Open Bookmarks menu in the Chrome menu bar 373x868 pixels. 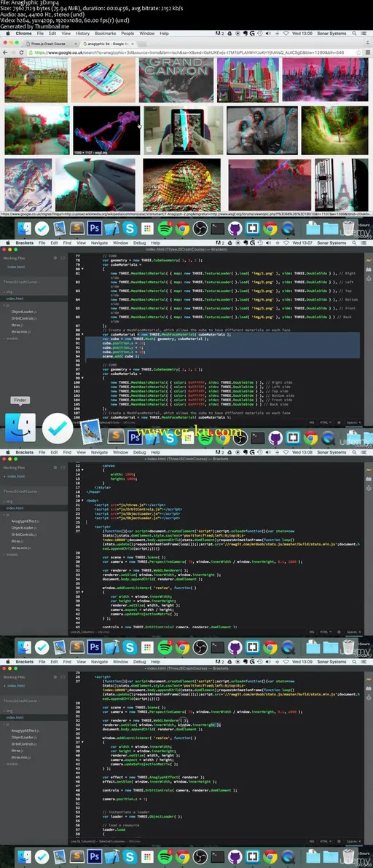(x=105, y=33)
